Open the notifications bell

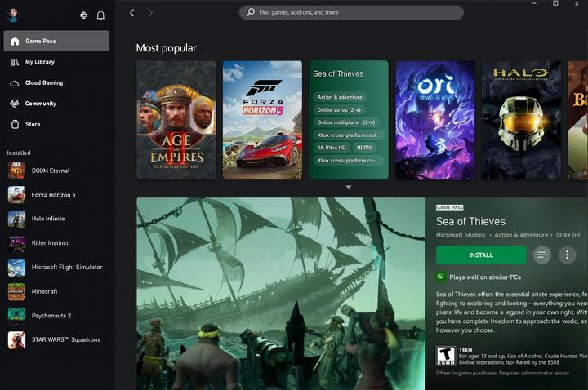pos(100,15)
